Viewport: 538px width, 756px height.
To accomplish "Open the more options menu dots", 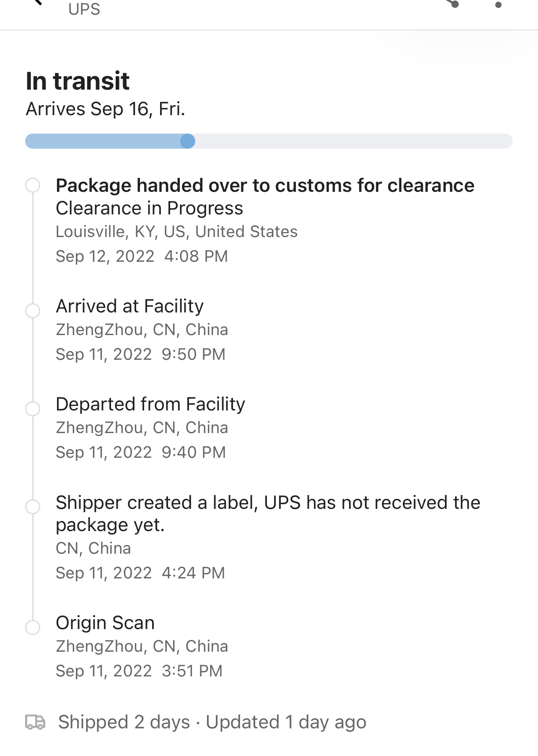I will click(498, 4).
